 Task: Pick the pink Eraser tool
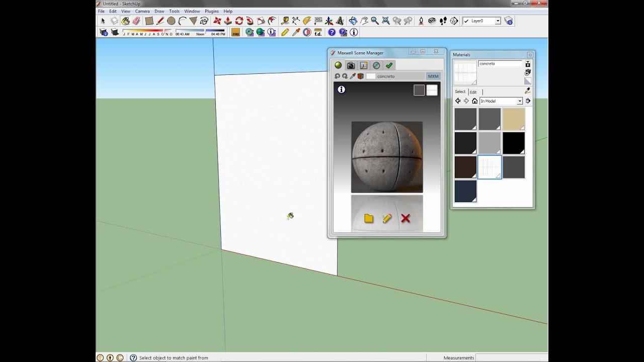(136, 21)
